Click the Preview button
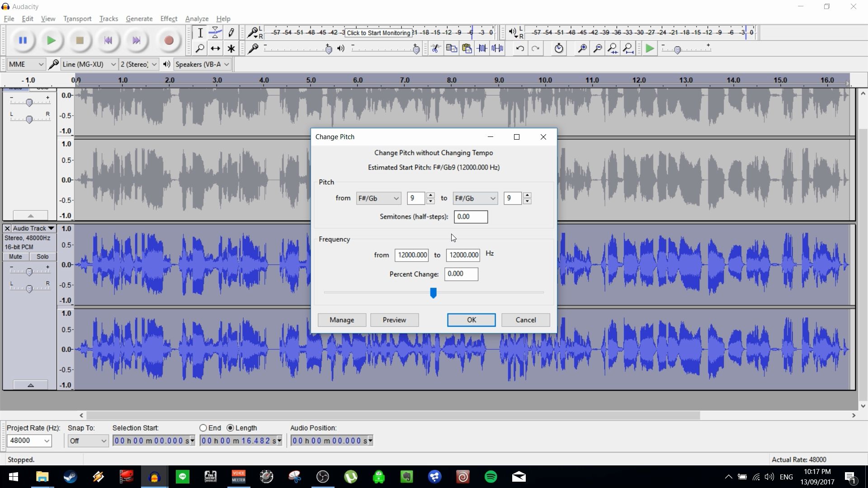 coord(394,320)
